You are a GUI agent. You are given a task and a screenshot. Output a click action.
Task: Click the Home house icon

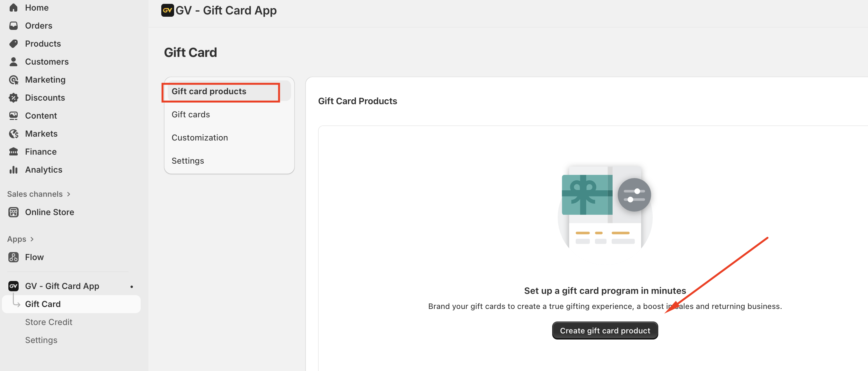[13, 7]
